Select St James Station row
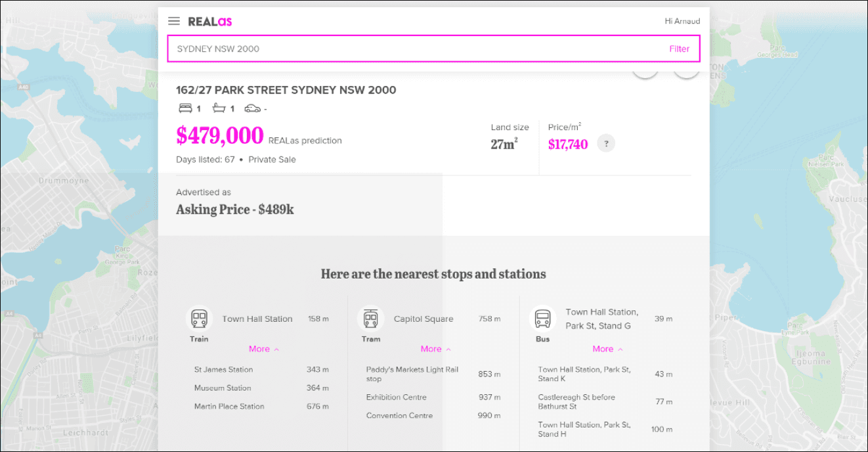868x452 pixels. tap(261, 369)
